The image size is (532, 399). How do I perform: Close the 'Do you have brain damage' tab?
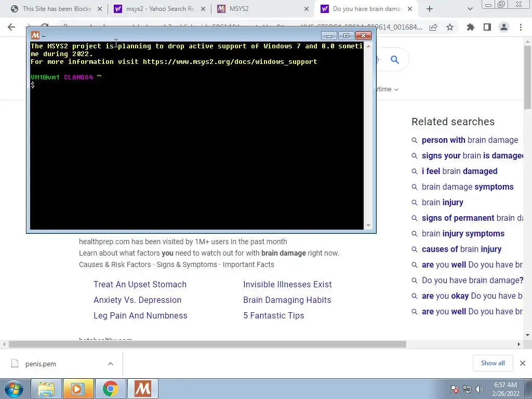tap(410, 9)
